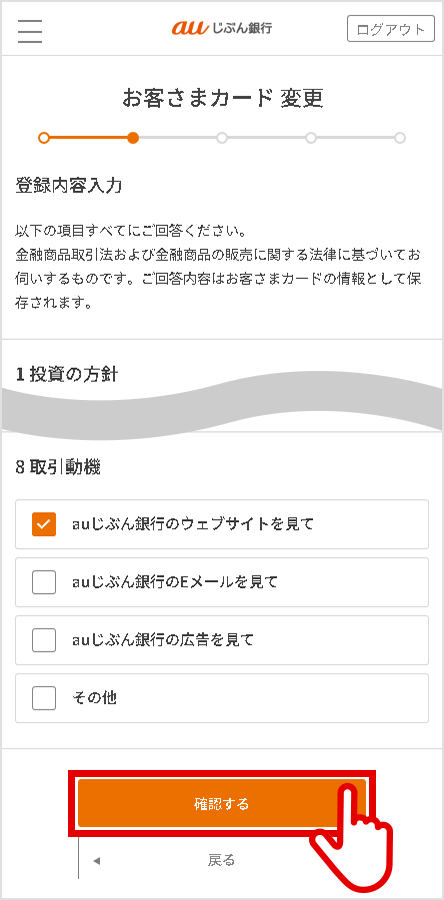The image size is (444, 900).
Task: Click the third progress step circle
Action: pyautogui.click(x=222, y=138)
